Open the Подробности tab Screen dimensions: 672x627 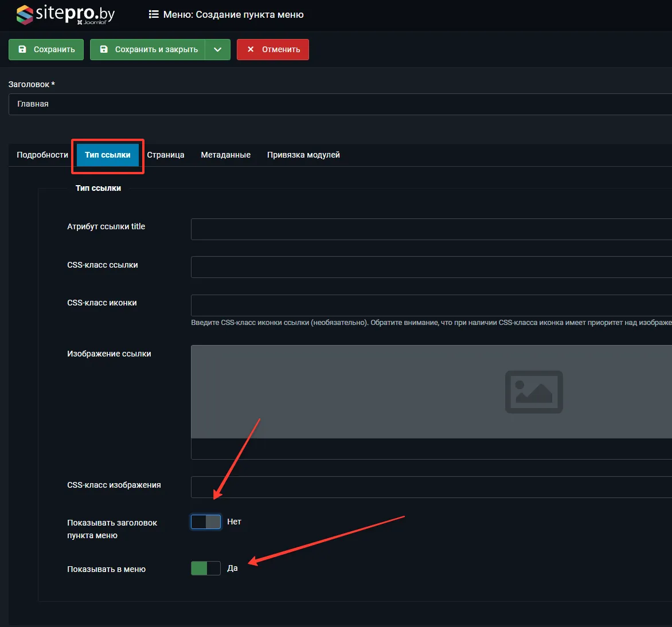42,155
